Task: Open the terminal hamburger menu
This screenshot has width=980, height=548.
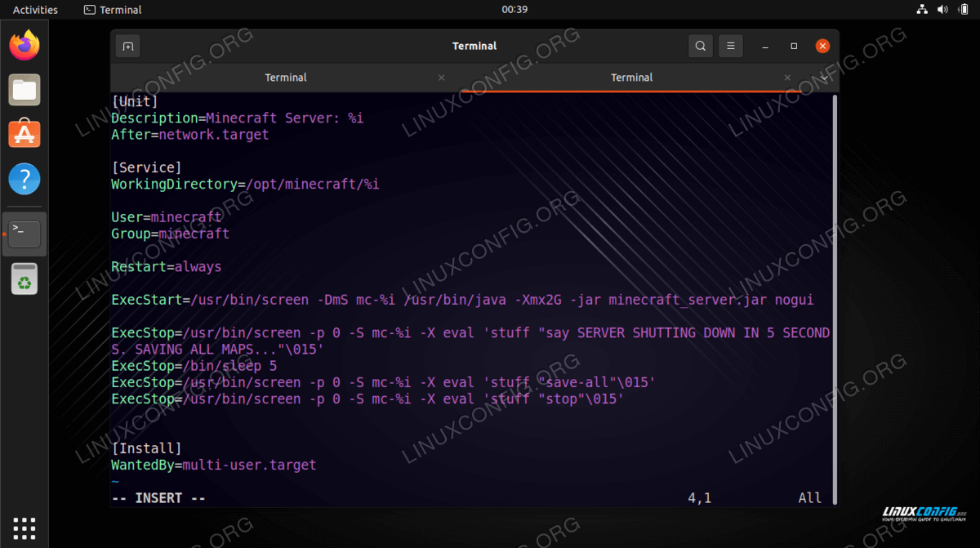Action: (731, 47)
